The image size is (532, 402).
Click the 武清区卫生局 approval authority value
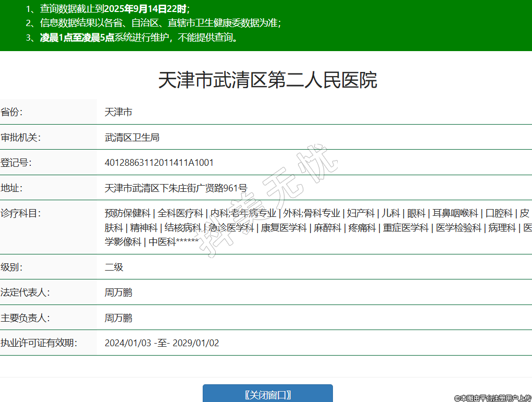(x=132, y=138)
